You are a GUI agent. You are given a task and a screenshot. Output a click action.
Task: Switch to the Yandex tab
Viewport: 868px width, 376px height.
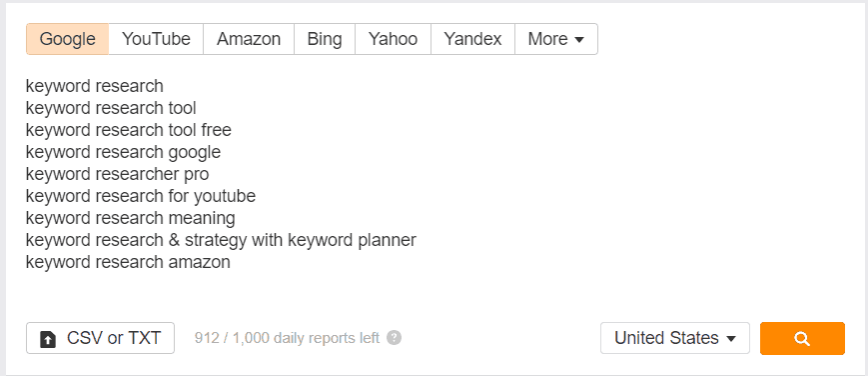(472, 39)
